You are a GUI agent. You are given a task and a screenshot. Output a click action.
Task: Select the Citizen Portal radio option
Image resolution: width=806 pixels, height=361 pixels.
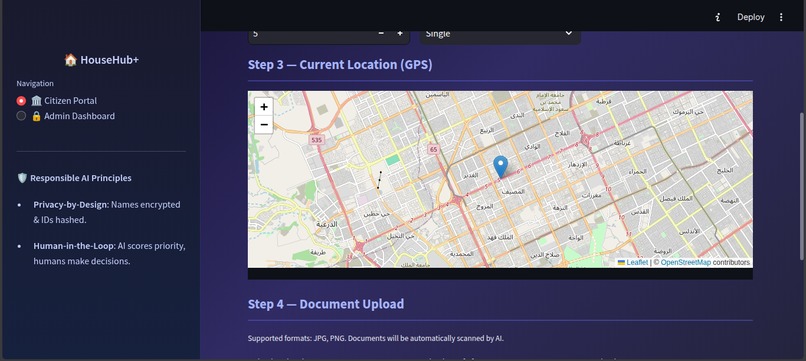[x=21, y=101]
